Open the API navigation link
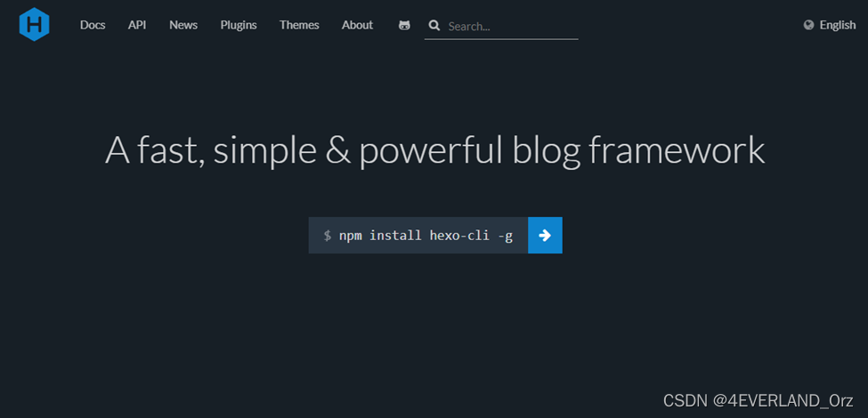868x418 pixels. (137, 25)
